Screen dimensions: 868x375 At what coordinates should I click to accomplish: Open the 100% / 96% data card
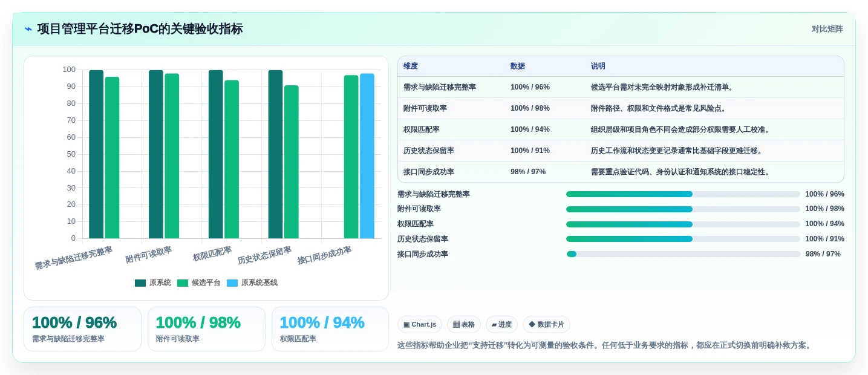(x=82, y=329)
